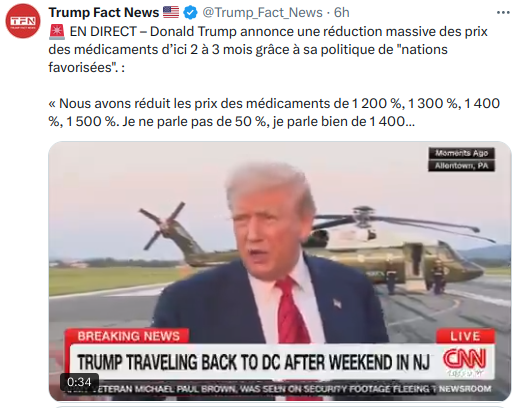Open the Trump Fact News display name
Image resolution: width=519 pixels, height=408 pixels.
tap(104, 13)
